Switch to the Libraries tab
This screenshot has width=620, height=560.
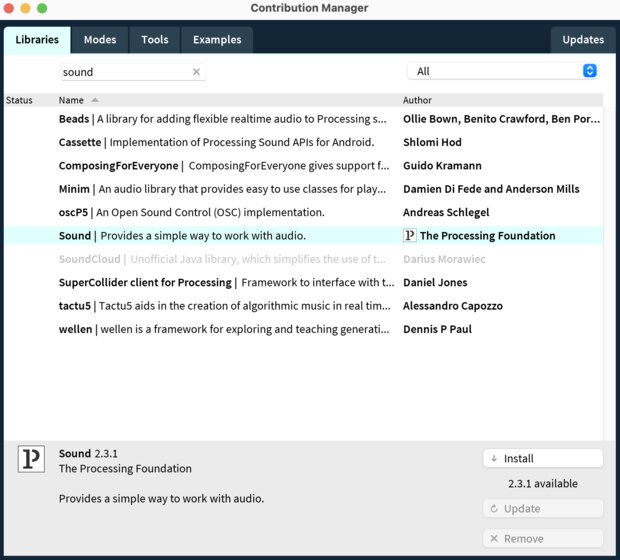click(x=37, y=40)
